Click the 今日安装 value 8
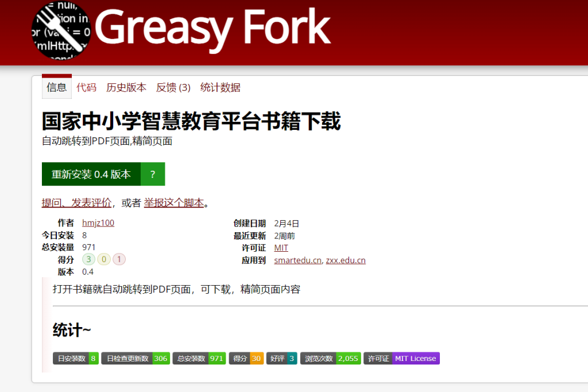588x392 pixels. 84,235
